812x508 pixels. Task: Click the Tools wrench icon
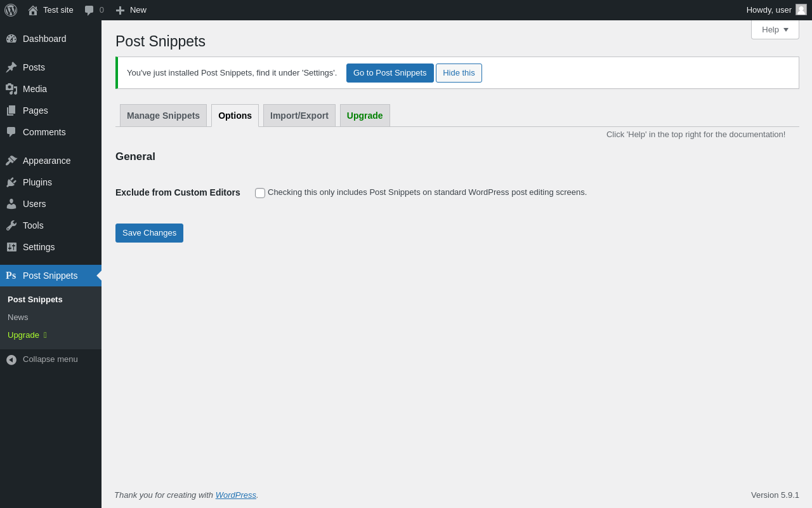tap(11, 225)
